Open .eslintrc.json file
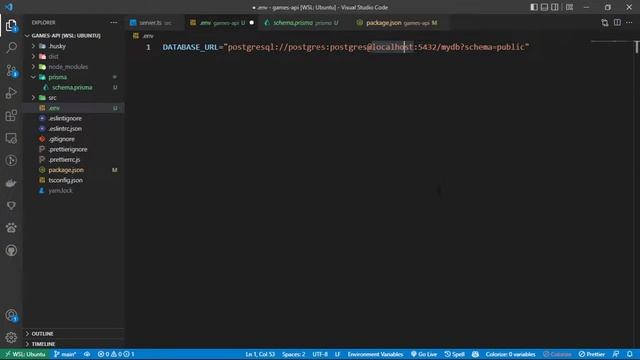 click(73, 129)
